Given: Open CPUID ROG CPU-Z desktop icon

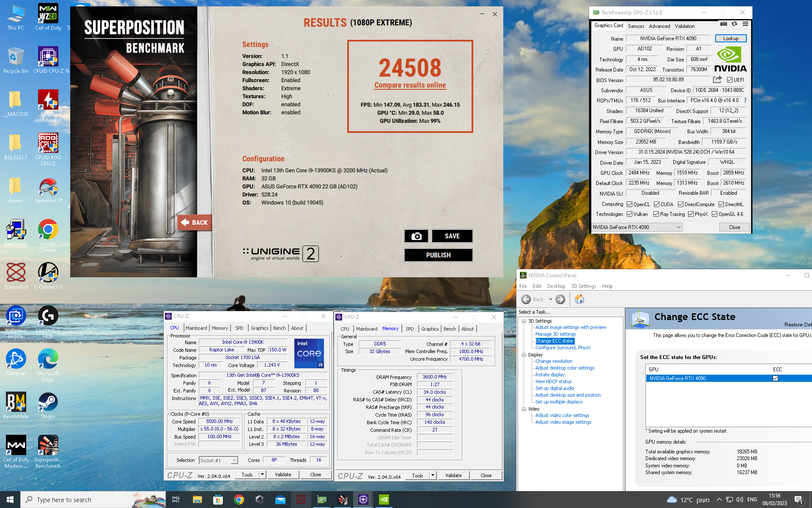Looking at the screenshot, I should [48, 149].
